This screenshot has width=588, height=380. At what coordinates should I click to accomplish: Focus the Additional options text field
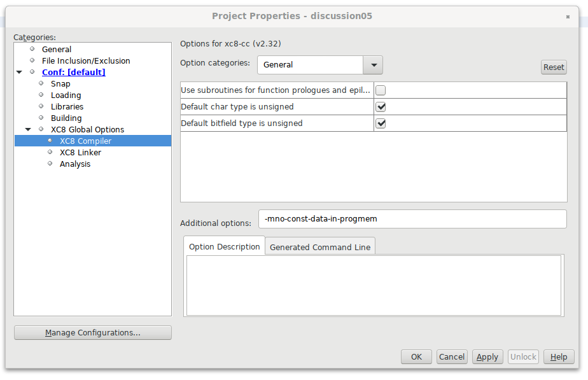point(412,219)
